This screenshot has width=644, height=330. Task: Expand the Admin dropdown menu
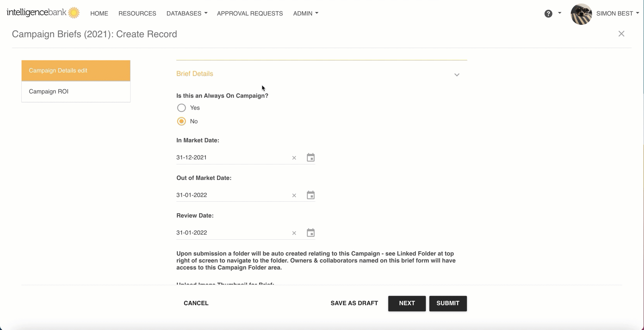[305, 14]
